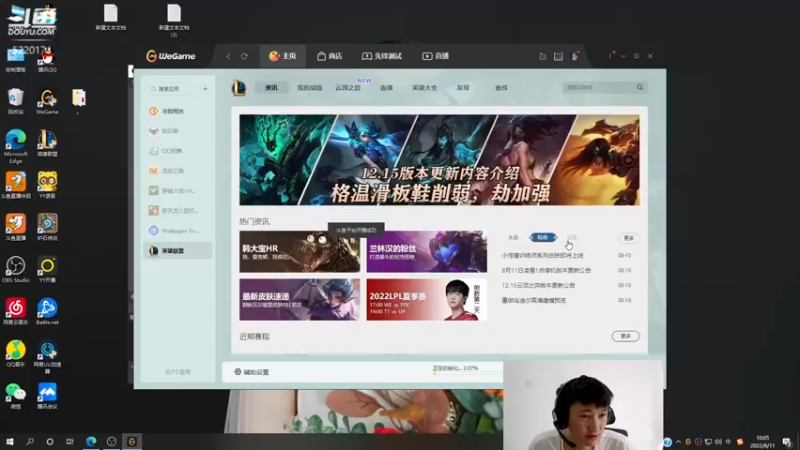Open the first news headline dated 08-10
The image size is (800, 450).
tap(542, 255)
